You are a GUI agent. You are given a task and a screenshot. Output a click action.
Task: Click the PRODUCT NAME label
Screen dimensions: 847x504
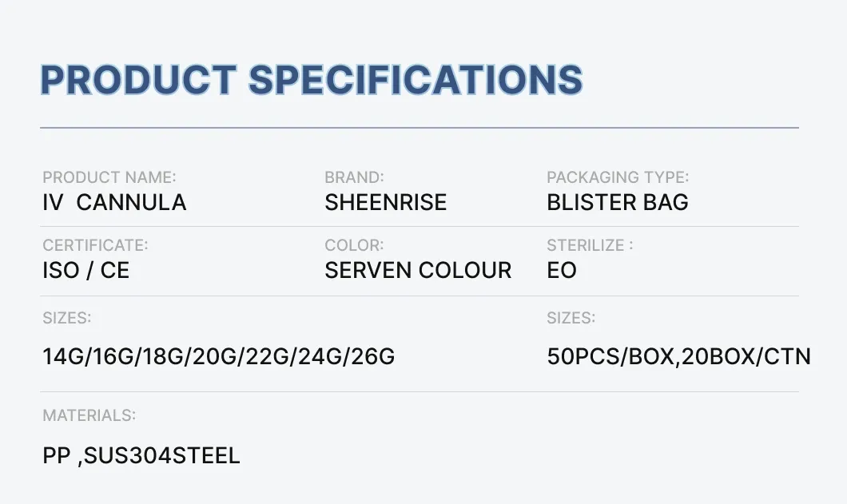(109, 177)
